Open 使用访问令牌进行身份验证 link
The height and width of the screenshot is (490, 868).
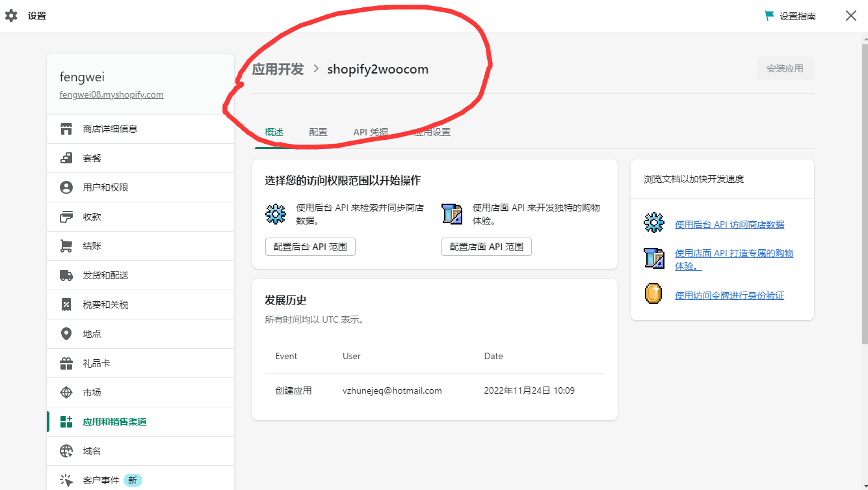pos(730,295)
